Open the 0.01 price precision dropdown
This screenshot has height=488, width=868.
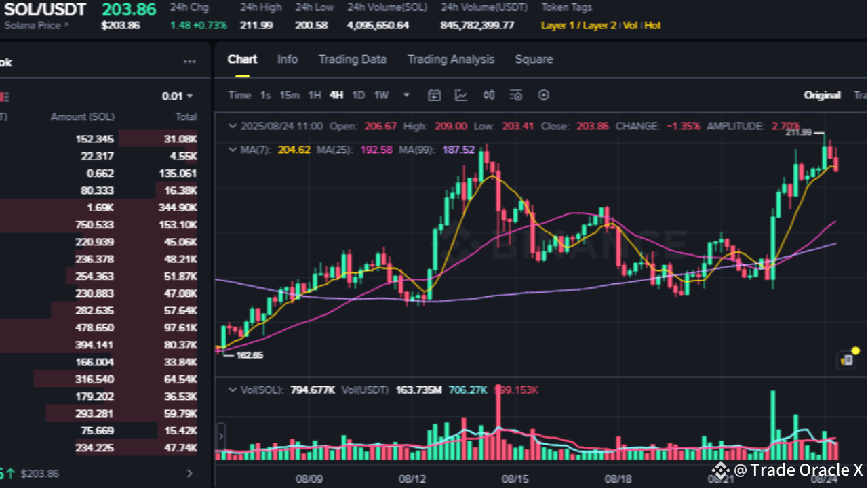click(x=178, y=96)
